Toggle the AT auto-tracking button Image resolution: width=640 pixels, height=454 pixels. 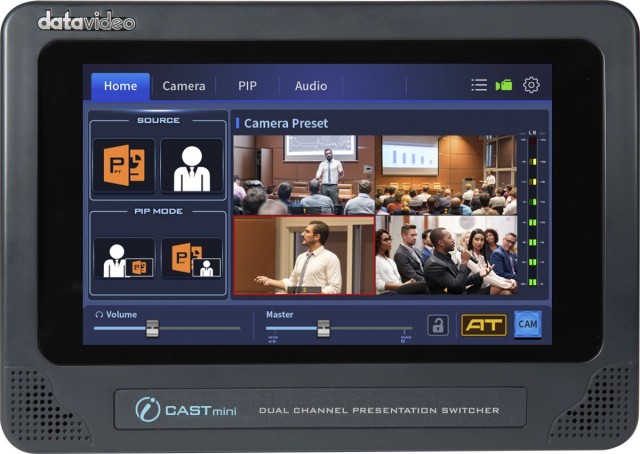pos(483,325)
